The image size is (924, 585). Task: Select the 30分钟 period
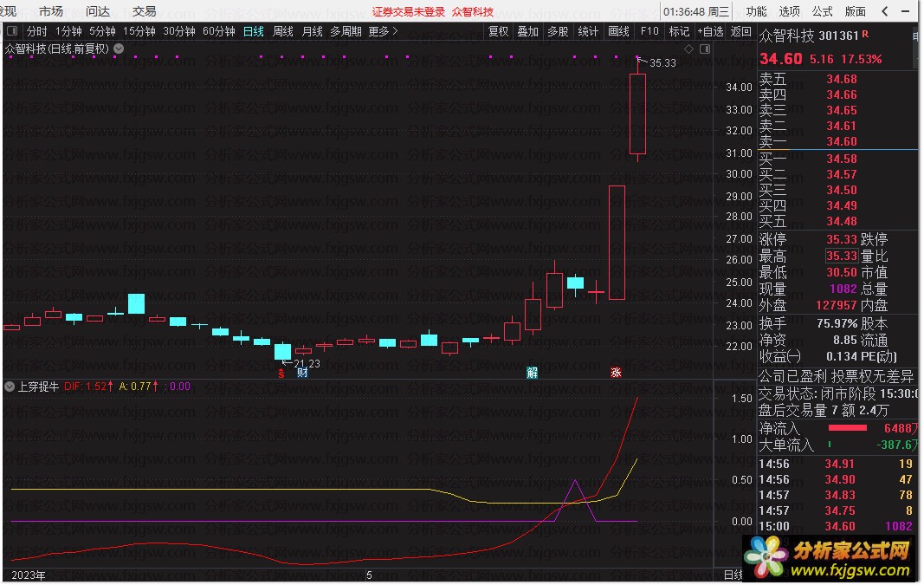(179, 31)
